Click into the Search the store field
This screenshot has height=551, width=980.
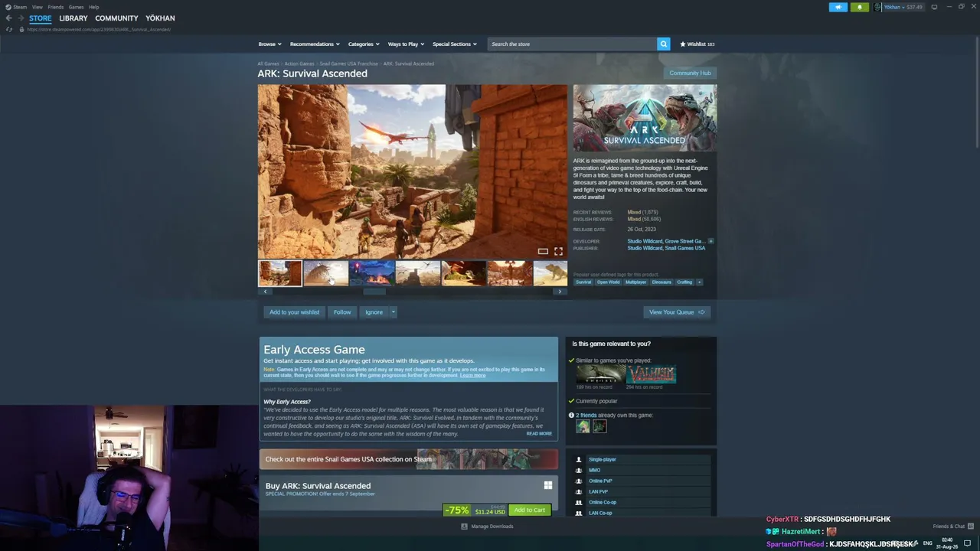(x=572, y=44)
